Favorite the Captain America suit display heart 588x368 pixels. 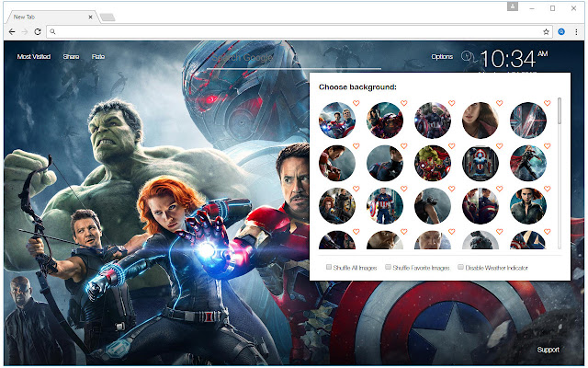click(x=499, y=145)
